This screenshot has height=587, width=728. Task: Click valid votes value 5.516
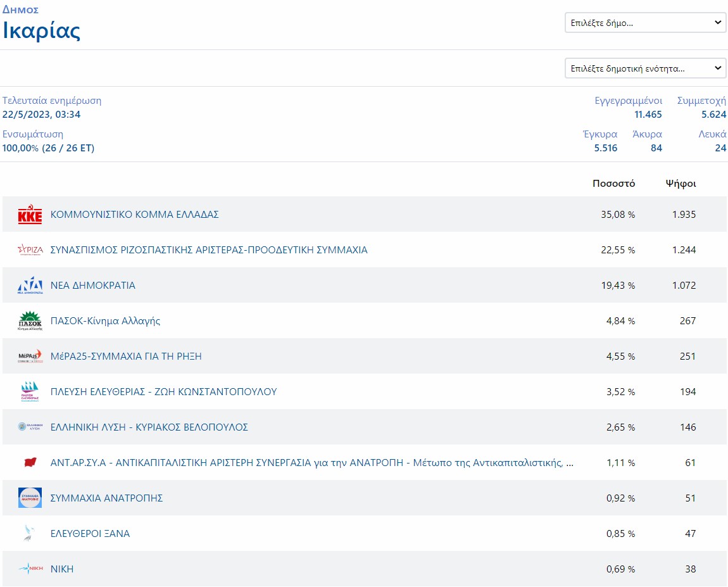pos(605,148)
